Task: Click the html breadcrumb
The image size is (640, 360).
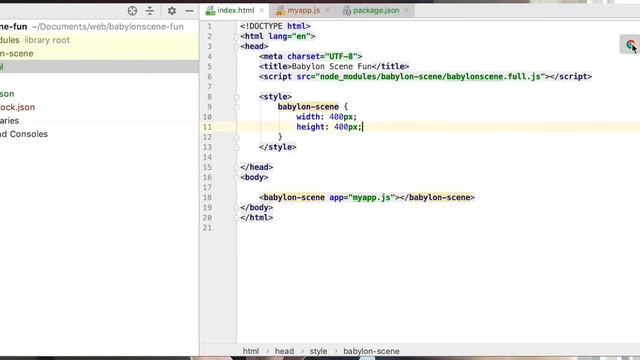Action: (x=251, y=351)
